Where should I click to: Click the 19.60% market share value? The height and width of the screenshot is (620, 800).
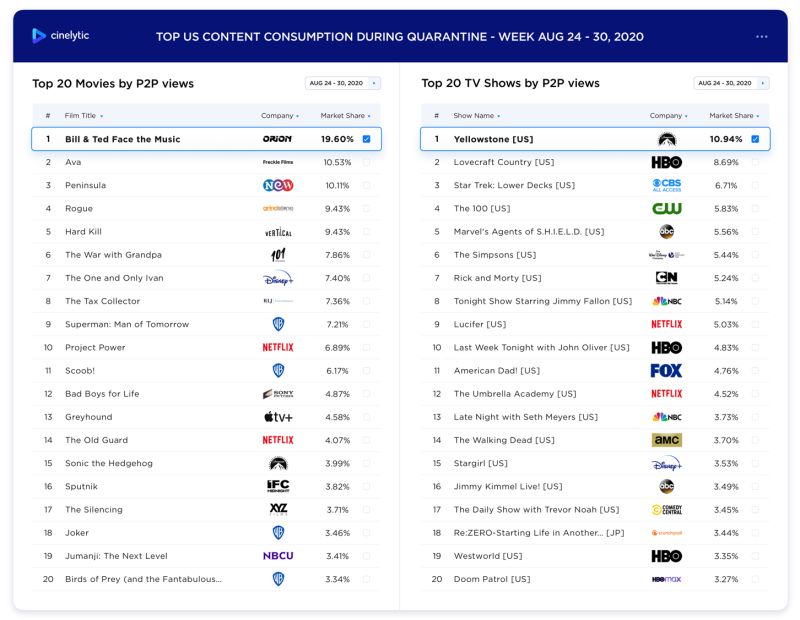point(337,139)
